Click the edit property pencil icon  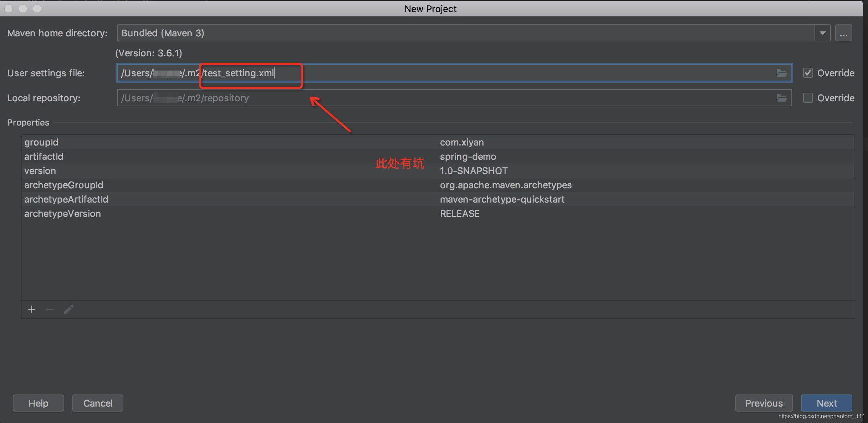[x=69, y=310]
